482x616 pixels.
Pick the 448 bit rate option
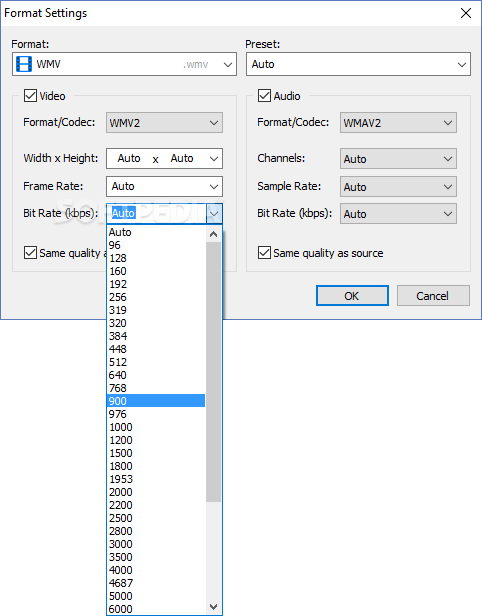pos(156,349)
